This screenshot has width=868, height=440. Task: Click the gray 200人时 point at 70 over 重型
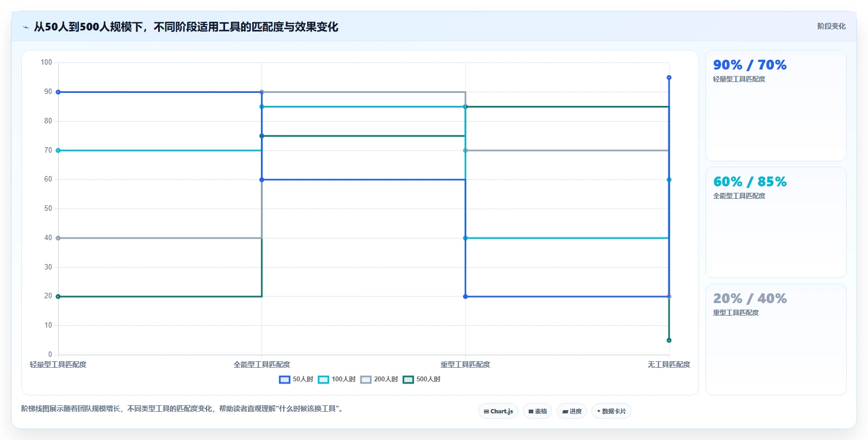(465, 150)
